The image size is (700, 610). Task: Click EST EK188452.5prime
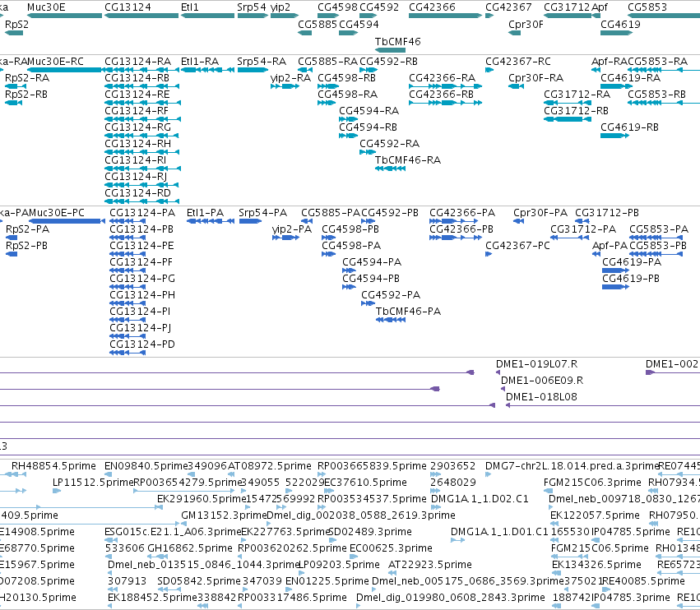152,597
